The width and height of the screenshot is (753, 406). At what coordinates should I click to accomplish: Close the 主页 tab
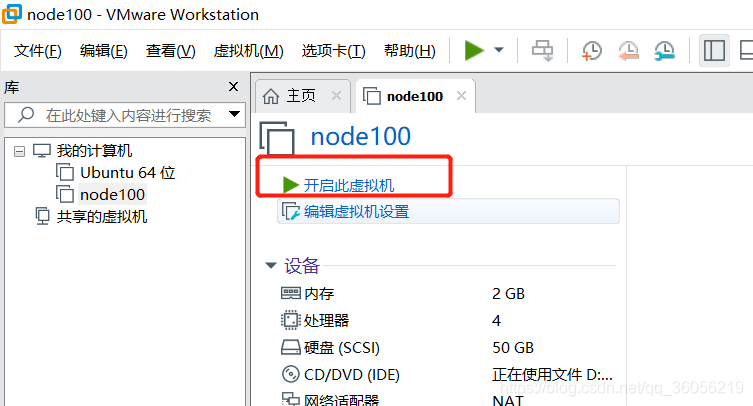337,96
